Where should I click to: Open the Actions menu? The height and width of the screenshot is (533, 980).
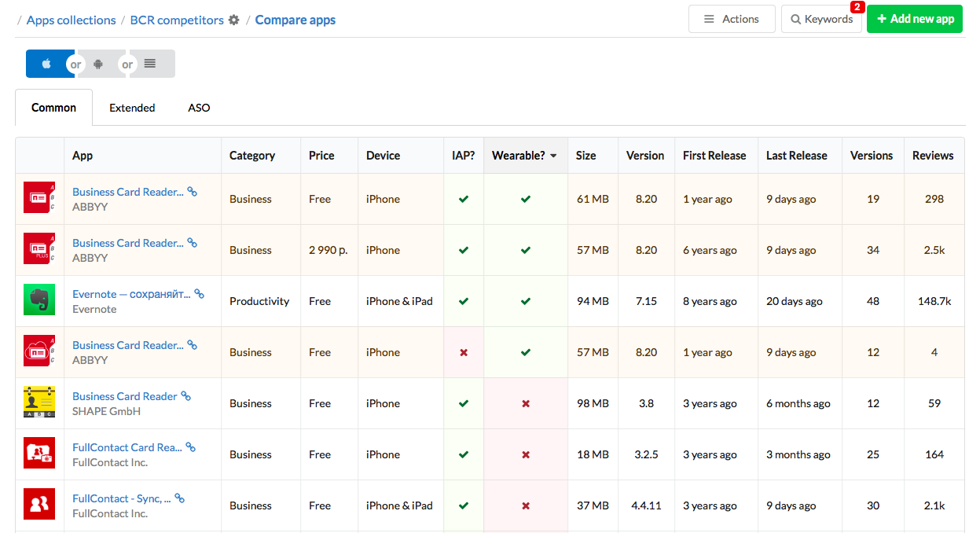(731, 19)
